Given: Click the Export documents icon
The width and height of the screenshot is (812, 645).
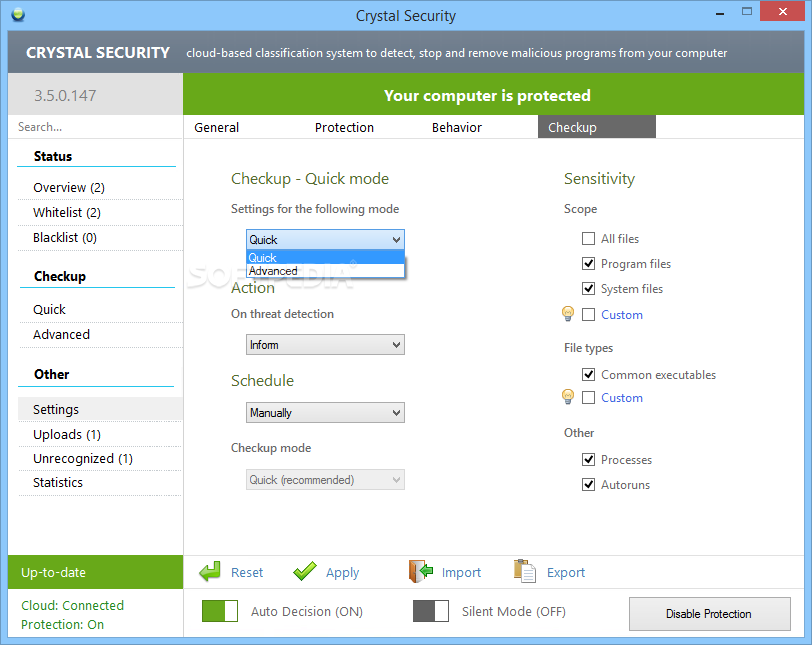Looking at the screenshot, I should pyautogui.click(x=525, y=571).
